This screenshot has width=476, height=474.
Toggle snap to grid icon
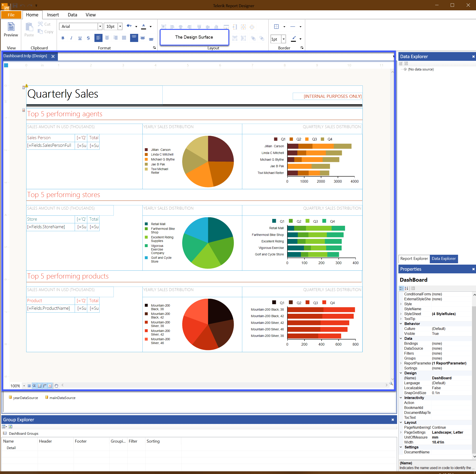pos(34,386)
